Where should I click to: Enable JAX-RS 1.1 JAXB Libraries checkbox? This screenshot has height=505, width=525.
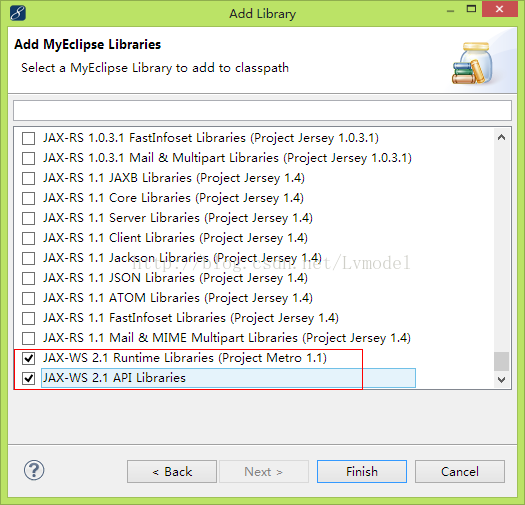tap(28, 178)
